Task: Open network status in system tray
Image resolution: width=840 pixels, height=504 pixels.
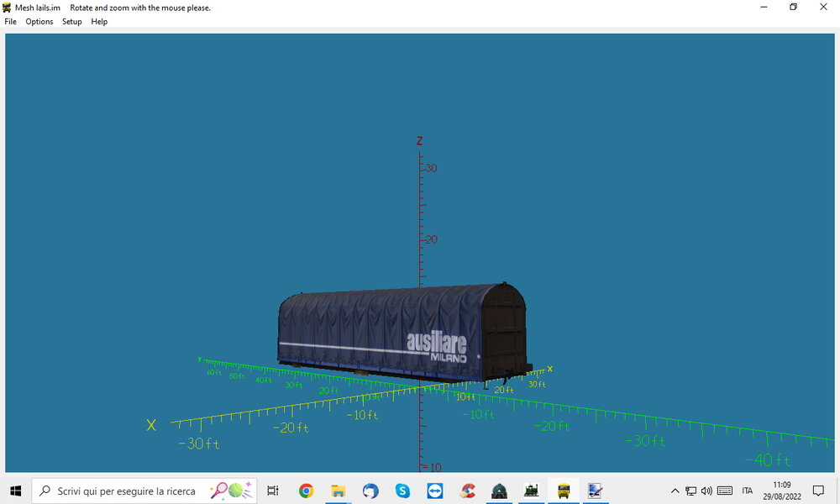Action: pos(691,491)
